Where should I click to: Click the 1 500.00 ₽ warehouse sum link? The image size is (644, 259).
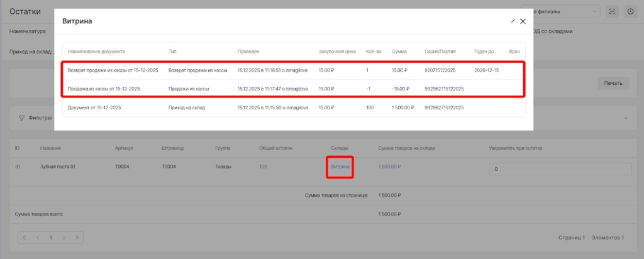(x=389, y=167)
